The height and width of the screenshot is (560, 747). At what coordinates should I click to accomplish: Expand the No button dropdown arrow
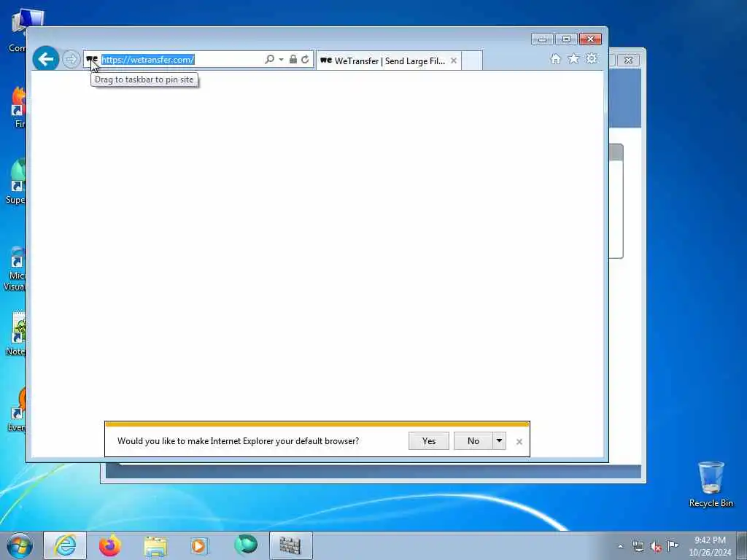pos(499,441)
